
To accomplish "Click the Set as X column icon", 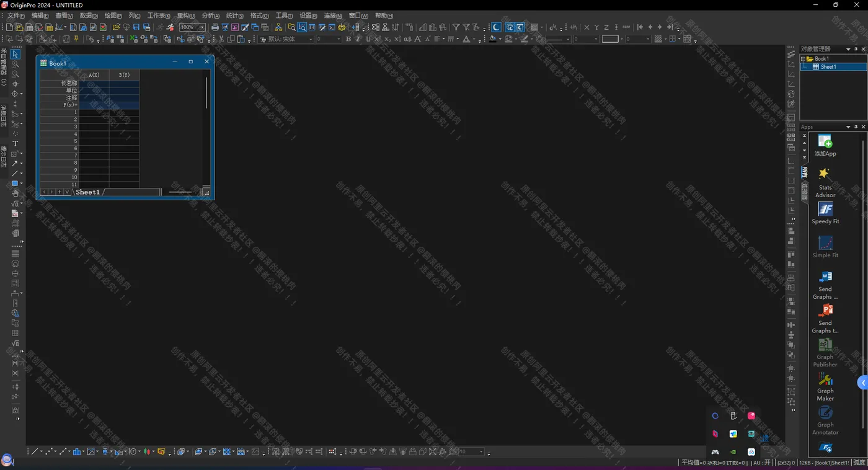I will click(x=587, y=27).
